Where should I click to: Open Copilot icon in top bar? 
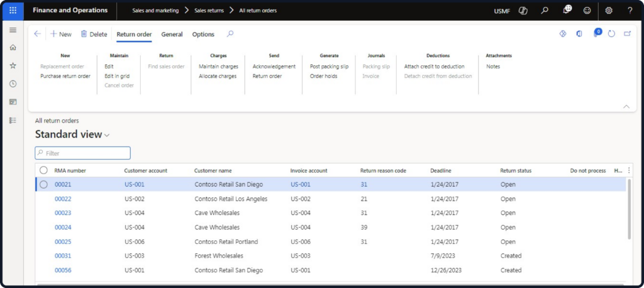[523, 11]
